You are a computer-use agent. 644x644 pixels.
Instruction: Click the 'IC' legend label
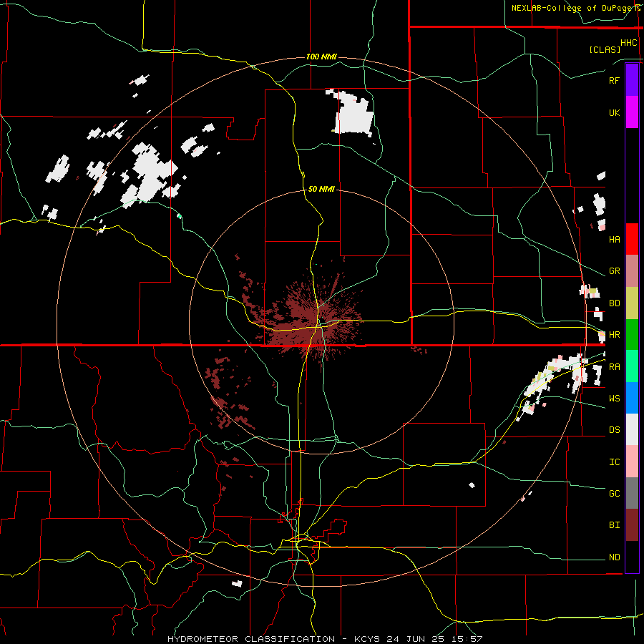(x=614, y=462)
